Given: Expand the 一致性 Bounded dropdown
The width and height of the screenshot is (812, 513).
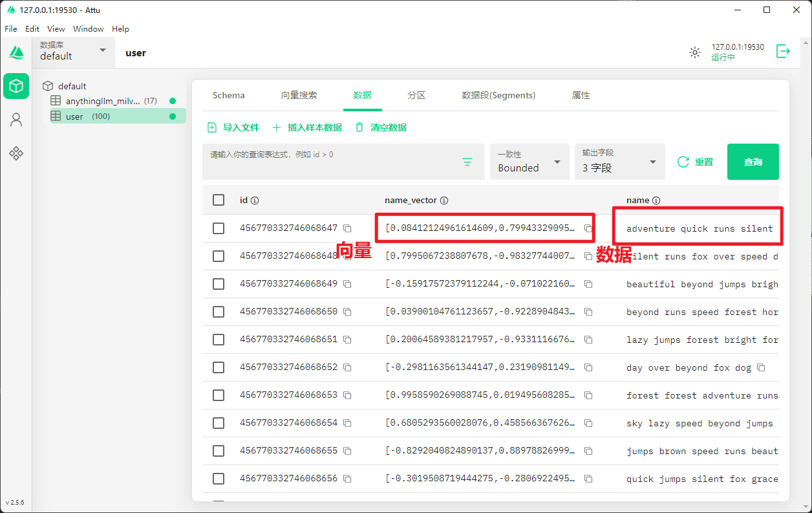Looking at the screenshot, I should 529,162.
